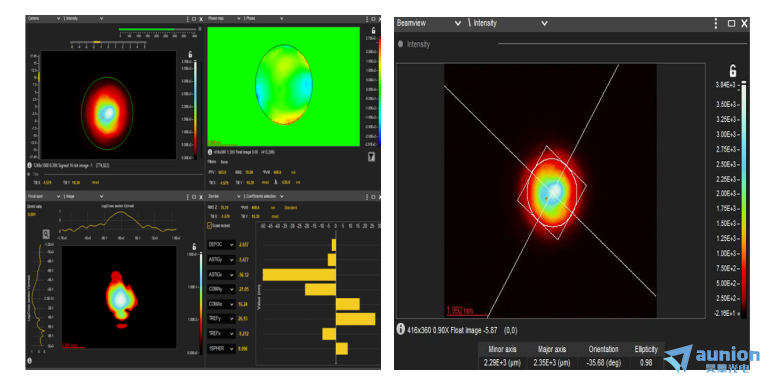Open the ASTIGx coefficient dropdown

pos(222,274)
